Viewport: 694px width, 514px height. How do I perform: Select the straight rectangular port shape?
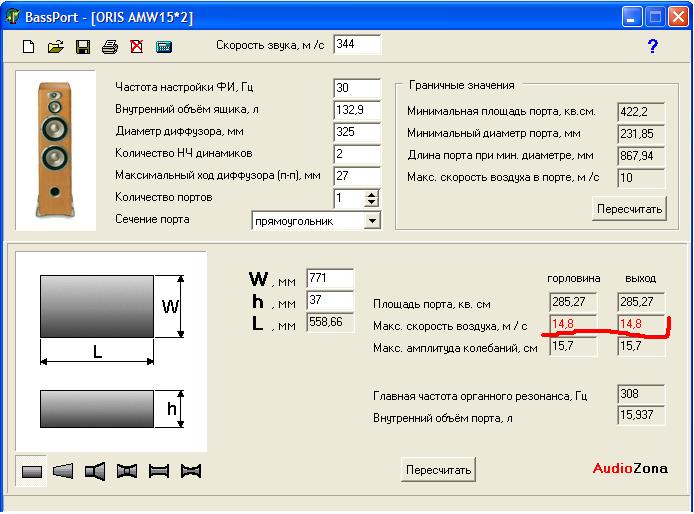(x=33, y=471)
